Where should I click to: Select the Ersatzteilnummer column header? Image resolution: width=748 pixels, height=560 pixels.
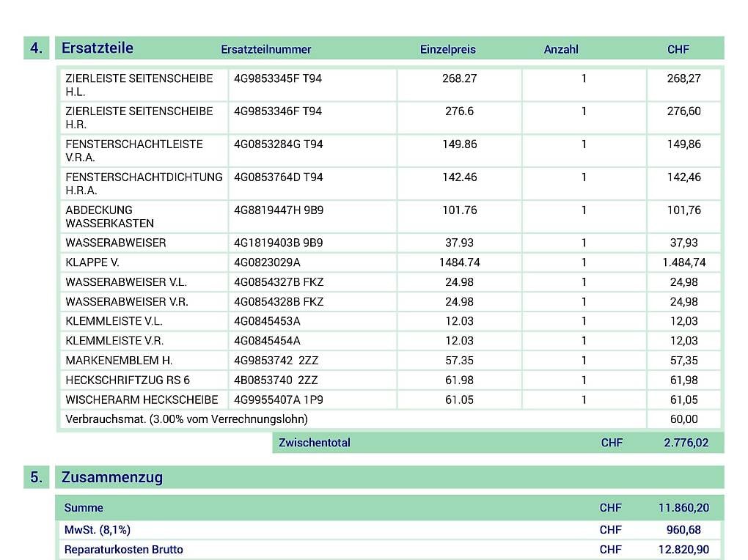[x=265, y=50]
